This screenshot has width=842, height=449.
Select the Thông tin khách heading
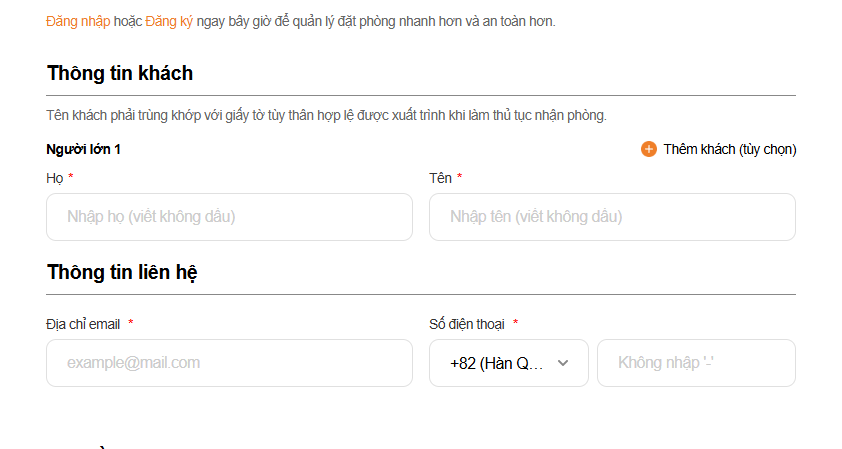(x=120, y=73)
